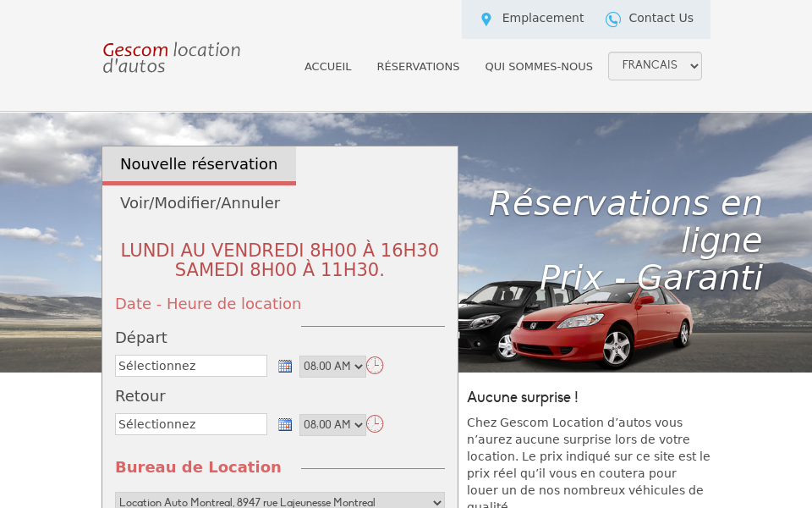Click the Retour Sélectionnez date field
This screenshot has height=508, width=812.
point(190,423)
